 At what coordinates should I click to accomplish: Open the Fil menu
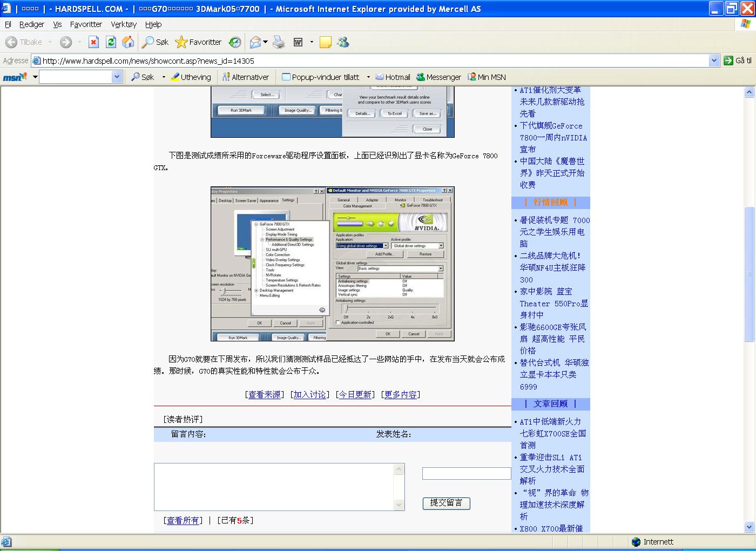click(x=8, y=24)
